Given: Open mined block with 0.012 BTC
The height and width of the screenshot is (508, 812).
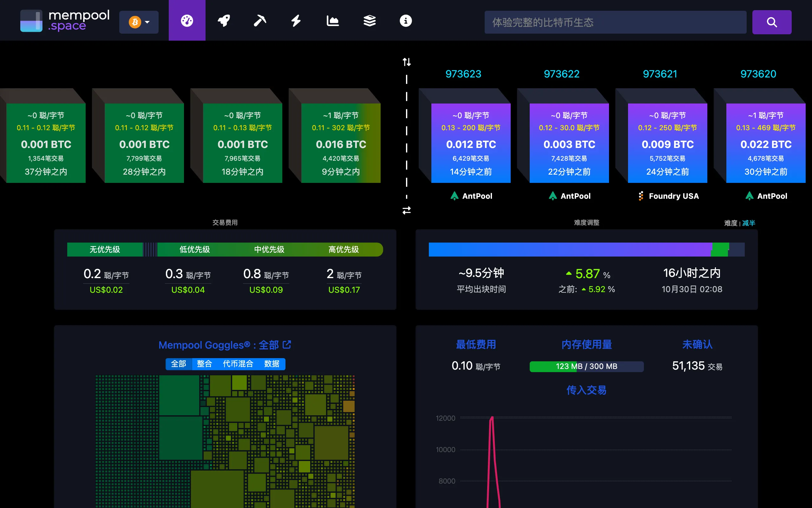Looking at the screenshot, I should (x=471, y=143).
